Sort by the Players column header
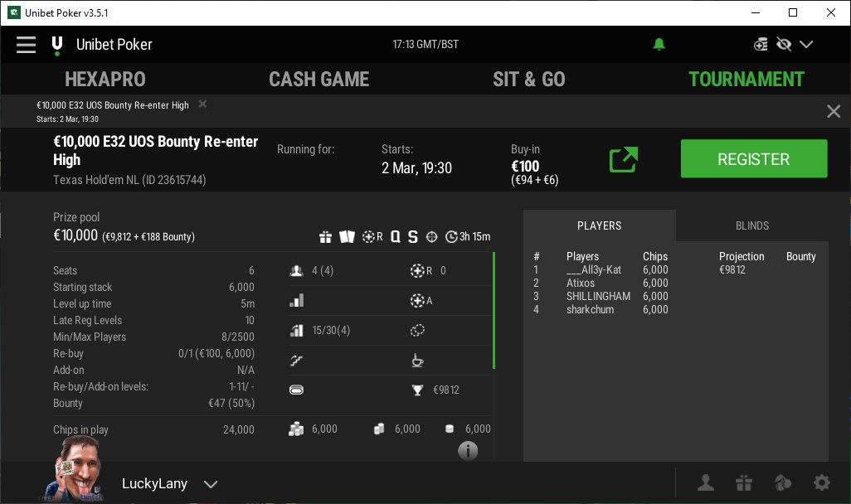The height and width of the screenshot is (504, 851). (582, 256)
